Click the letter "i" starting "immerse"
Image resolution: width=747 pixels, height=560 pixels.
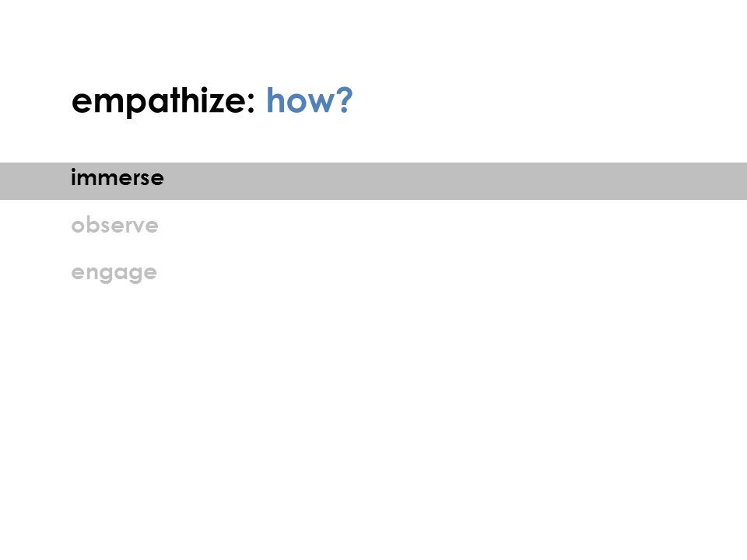coord(73,177)
